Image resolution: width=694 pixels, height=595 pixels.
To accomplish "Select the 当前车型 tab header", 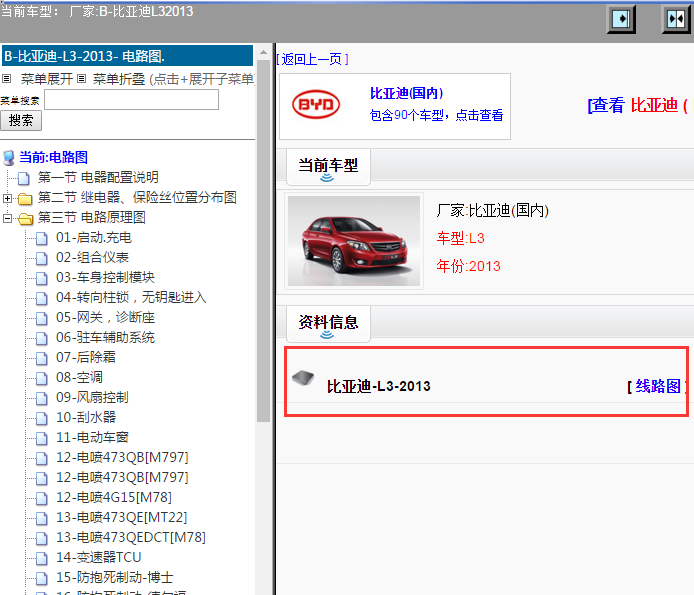I will pos(328,167).
